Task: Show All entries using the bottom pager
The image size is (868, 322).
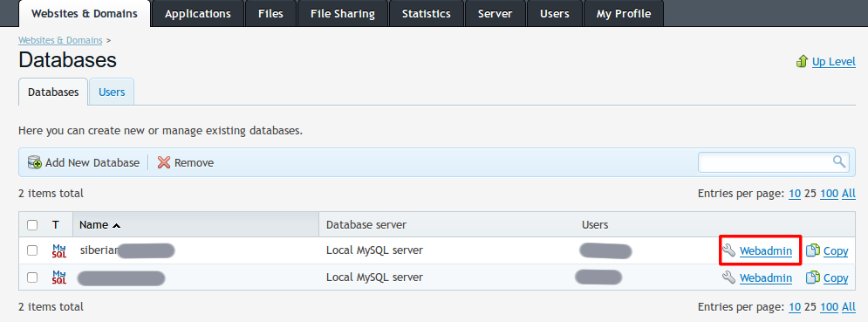Action: (849, 306)
